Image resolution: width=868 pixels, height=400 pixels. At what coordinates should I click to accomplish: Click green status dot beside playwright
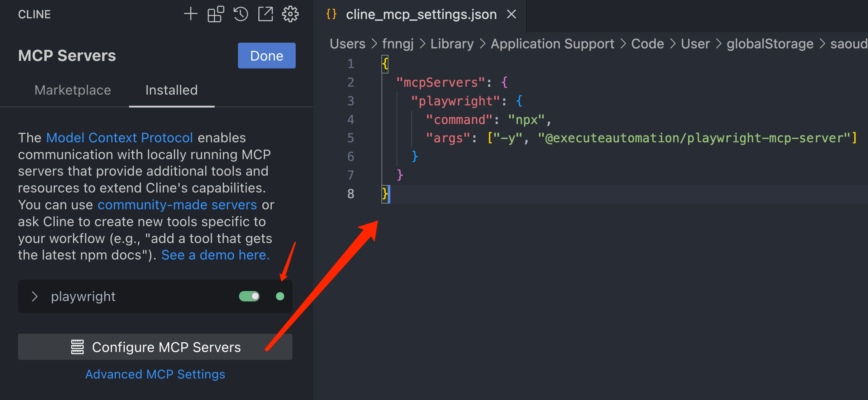click(x=280, y=296)
